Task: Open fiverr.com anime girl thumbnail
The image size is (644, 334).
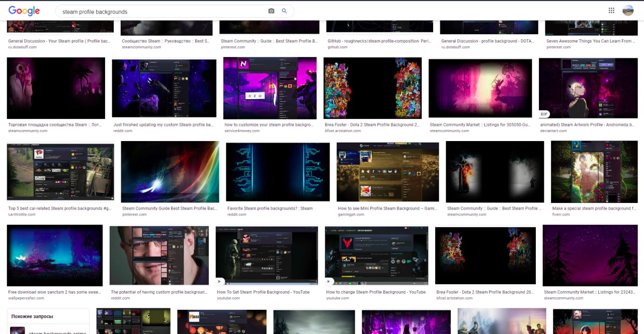Action: click(595, 172)
